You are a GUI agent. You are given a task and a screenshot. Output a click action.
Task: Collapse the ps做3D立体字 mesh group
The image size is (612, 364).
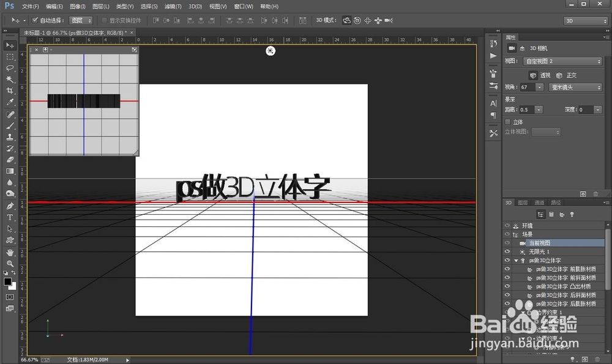[517, 259]
